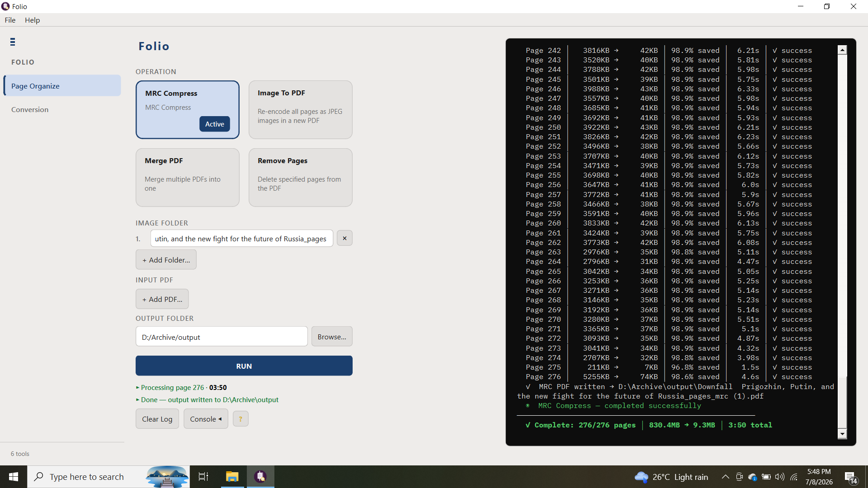The width and height of the screenshot is (868, 488).
Task: Click the '3:50 total' time summary
Action: 750,425
